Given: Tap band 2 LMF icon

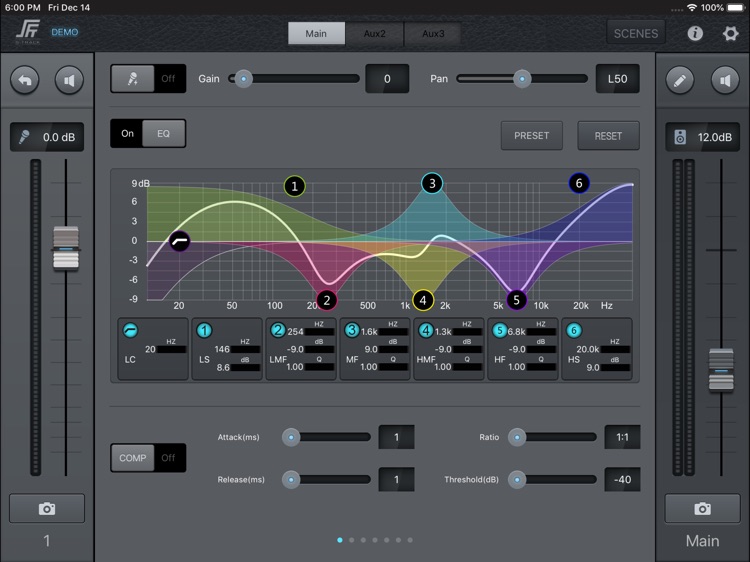Looking at the screenshot, I should [278, 330].
